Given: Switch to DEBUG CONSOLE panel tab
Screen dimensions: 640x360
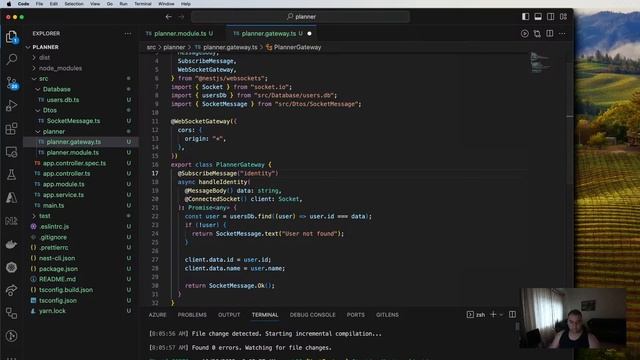Looking at the screenshot, I should coord(312,315).
